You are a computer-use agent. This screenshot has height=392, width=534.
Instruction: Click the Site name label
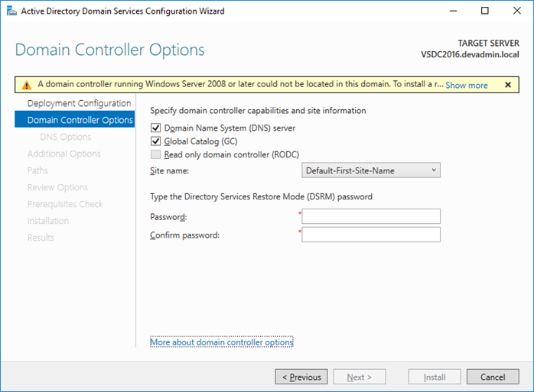169,170
